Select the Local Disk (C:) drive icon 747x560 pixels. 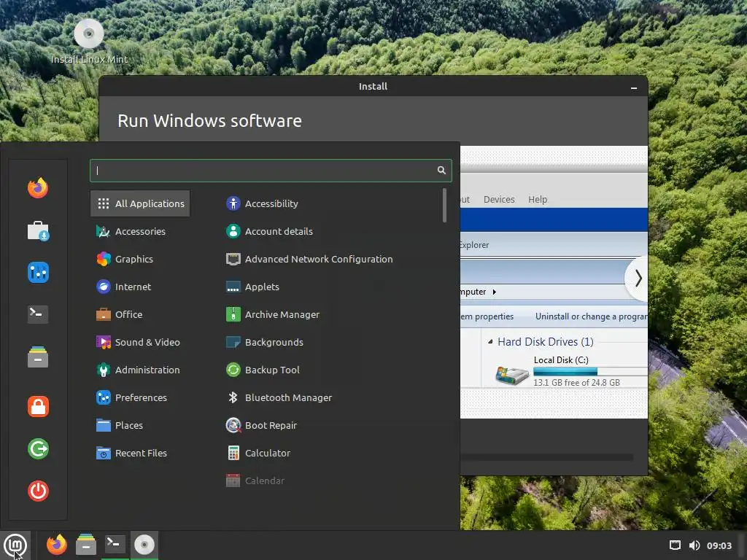click(x=512, y=376)
